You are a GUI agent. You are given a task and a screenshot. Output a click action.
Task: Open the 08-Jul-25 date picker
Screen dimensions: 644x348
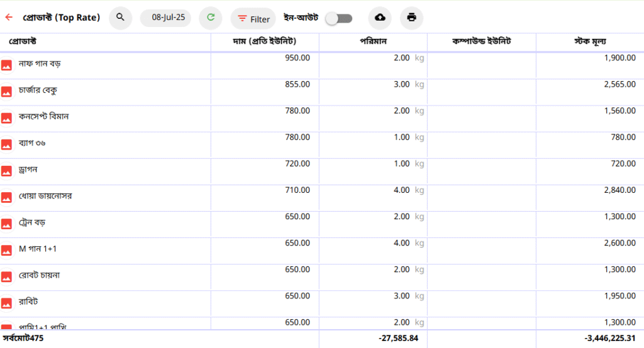point(166,18)
